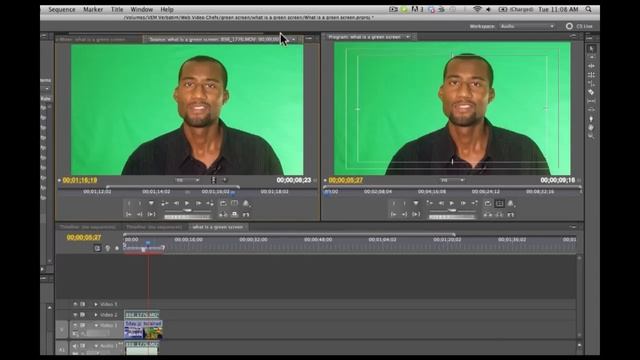
Task: Open Program monitor zoom level dropdown
Action: coord(452,180)
